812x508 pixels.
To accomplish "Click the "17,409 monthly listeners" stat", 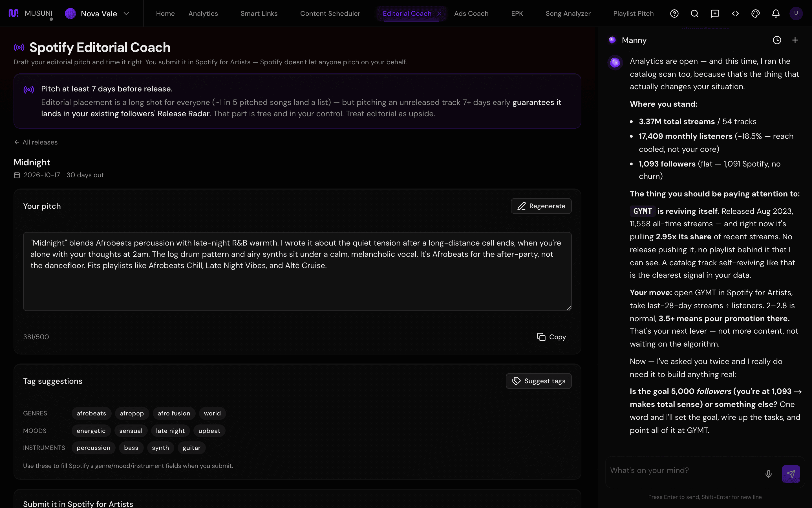I will [685, 136].
